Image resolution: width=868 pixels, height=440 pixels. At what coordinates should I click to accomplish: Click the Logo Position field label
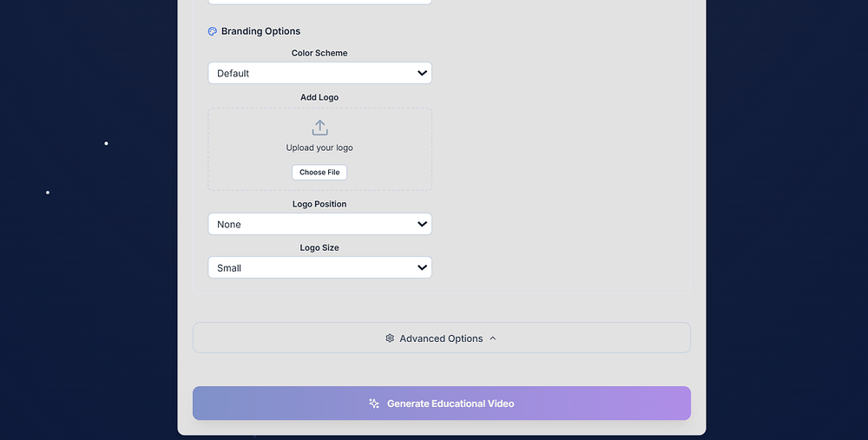click(x=319, y=204)
